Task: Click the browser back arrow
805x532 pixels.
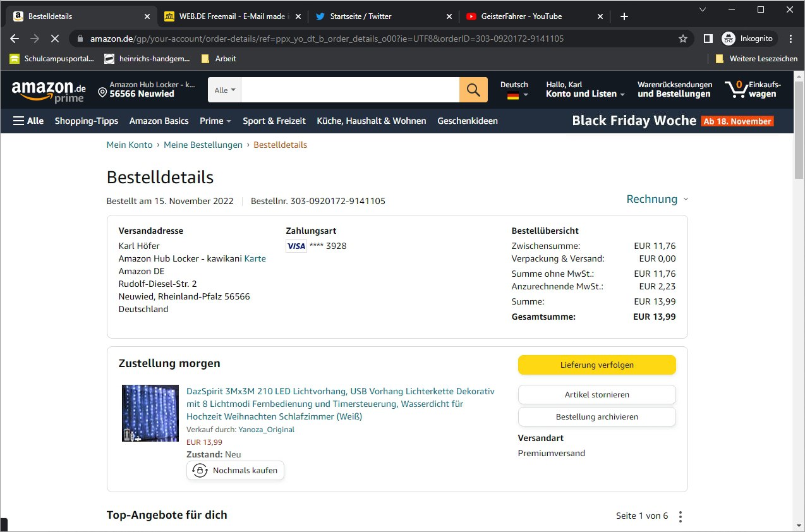Action: click(x=15, y=39)
